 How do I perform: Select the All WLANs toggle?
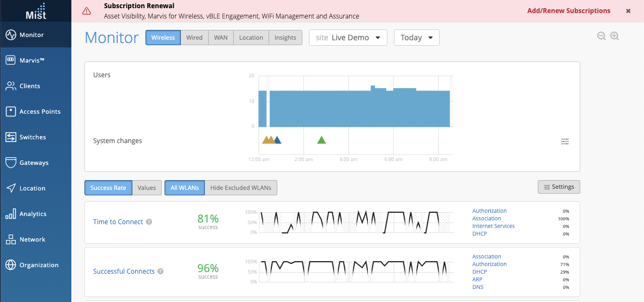(185, 188)
